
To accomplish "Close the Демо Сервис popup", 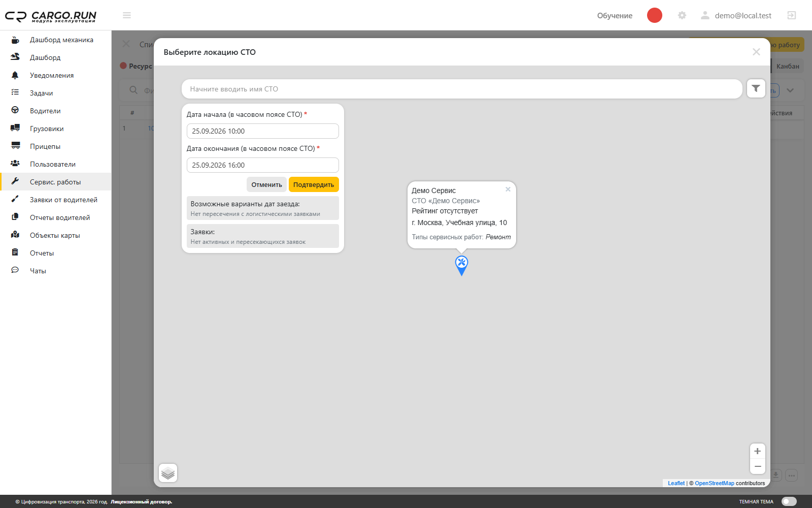I will pyautogui.click(x=507, y=189).
